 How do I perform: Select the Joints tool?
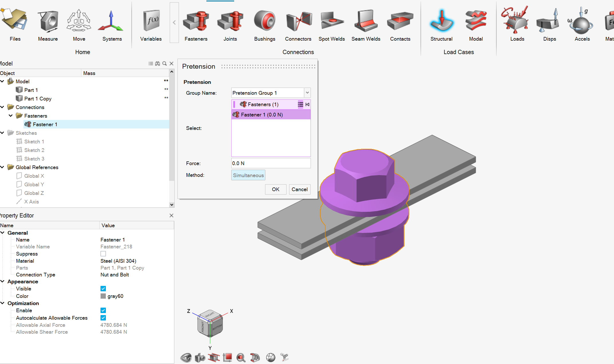tap(230, 21)
